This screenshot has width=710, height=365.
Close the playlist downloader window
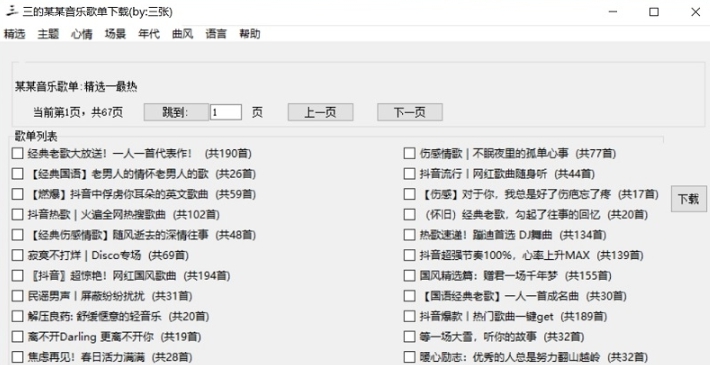click(696, 12)
